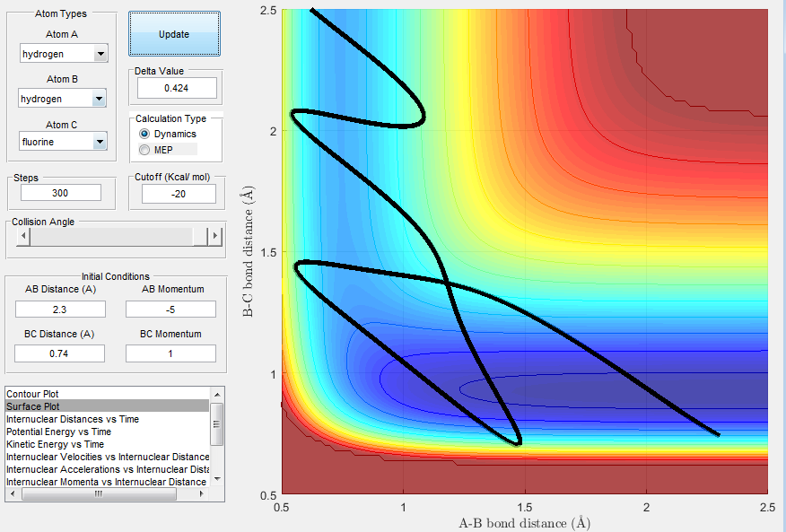Open the Atom A hydrogen dropdown

(64, 54)
